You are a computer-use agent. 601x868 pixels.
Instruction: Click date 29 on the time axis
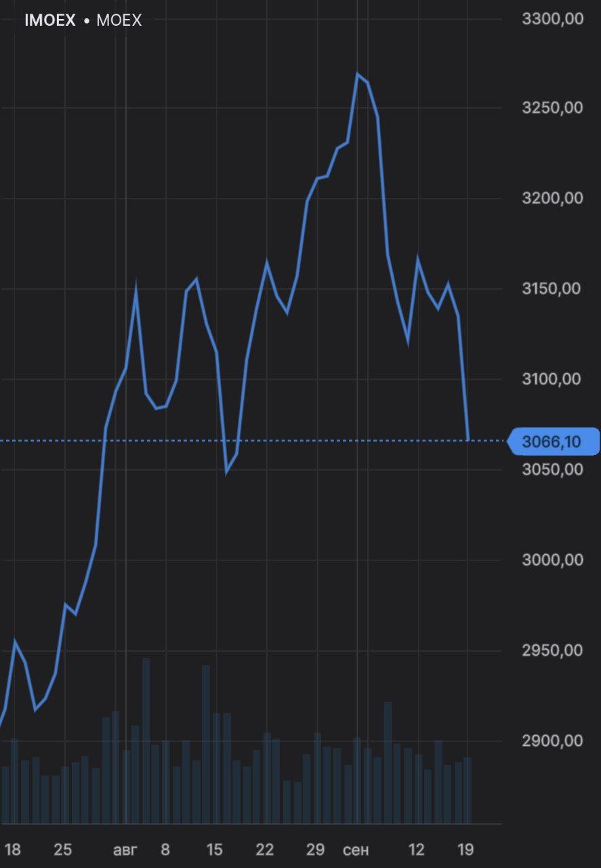315,850
